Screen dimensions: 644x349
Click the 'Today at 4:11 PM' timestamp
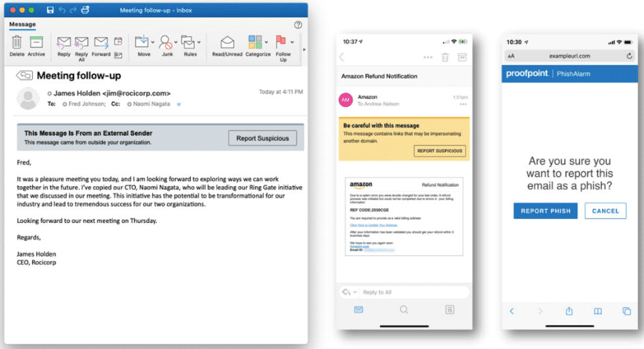click(x=280, y=92)
